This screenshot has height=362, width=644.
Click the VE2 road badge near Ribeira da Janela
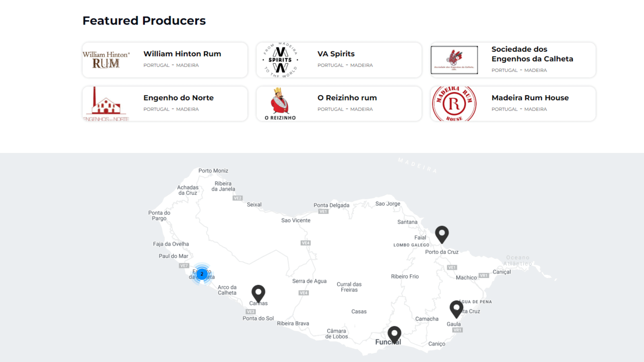coord(237,198)
